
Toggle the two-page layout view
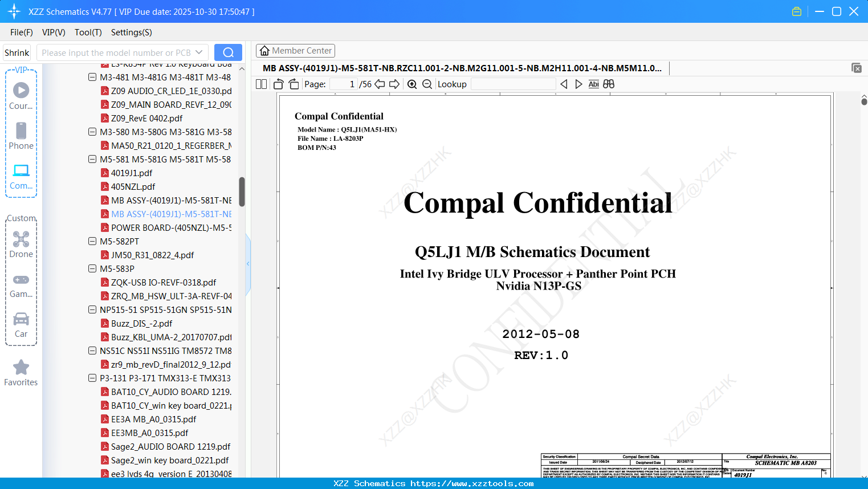pos(262,84)
